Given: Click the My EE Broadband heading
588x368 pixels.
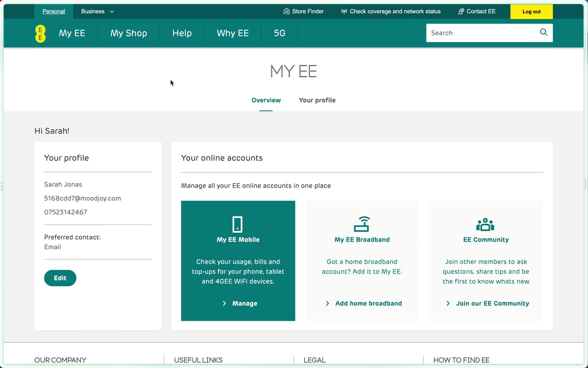Looking at the screenshot, I should tap(362, 240).
